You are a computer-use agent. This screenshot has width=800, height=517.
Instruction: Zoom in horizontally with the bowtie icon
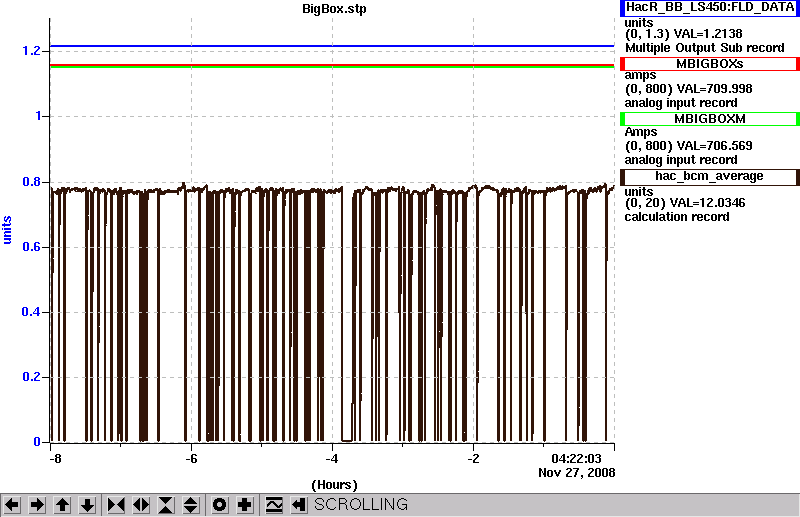coord(116,505)
